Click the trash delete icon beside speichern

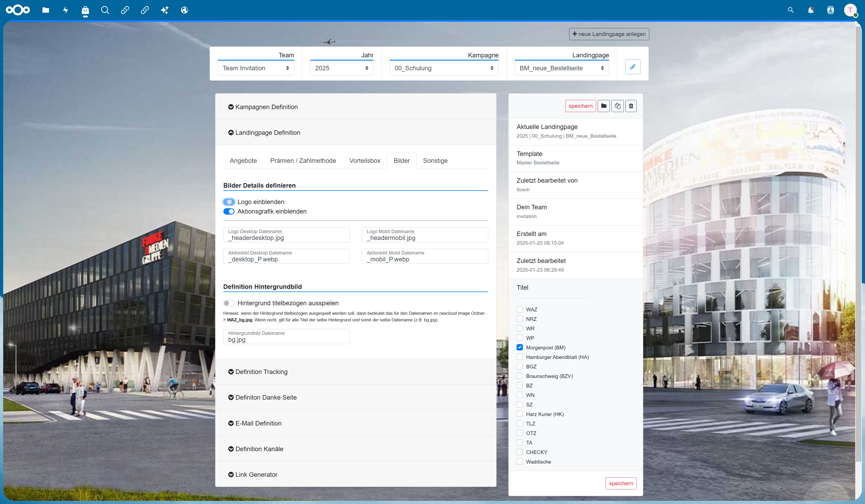[x=631, y=106]
